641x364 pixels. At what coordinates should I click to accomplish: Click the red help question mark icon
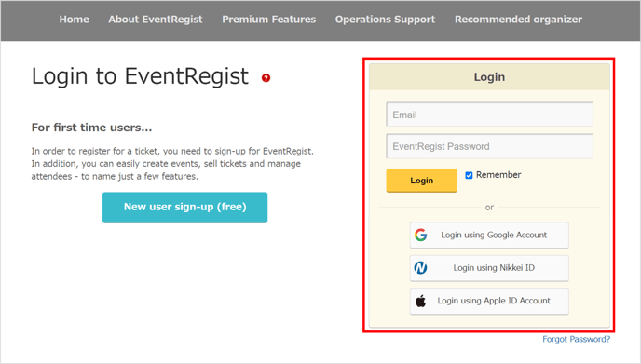click(266, 77)
